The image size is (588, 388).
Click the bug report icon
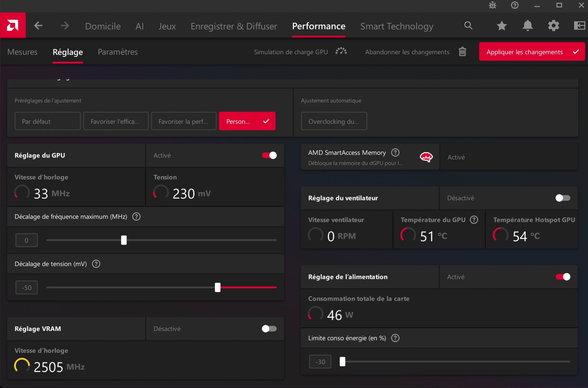point(492,5)
